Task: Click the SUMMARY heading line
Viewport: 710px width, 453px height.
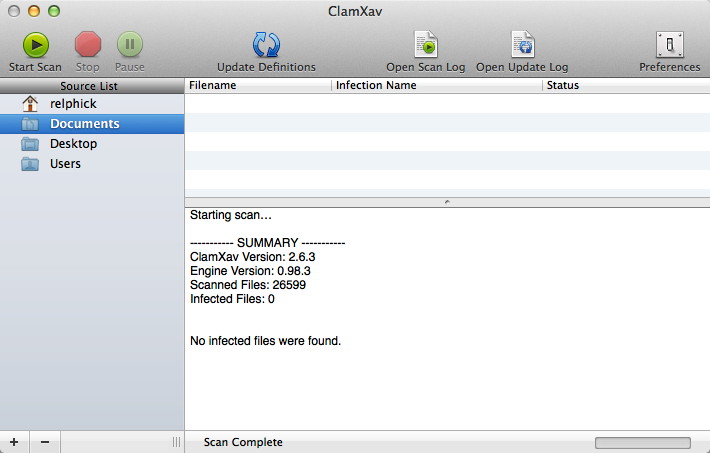Action: (x=268, y=243)
